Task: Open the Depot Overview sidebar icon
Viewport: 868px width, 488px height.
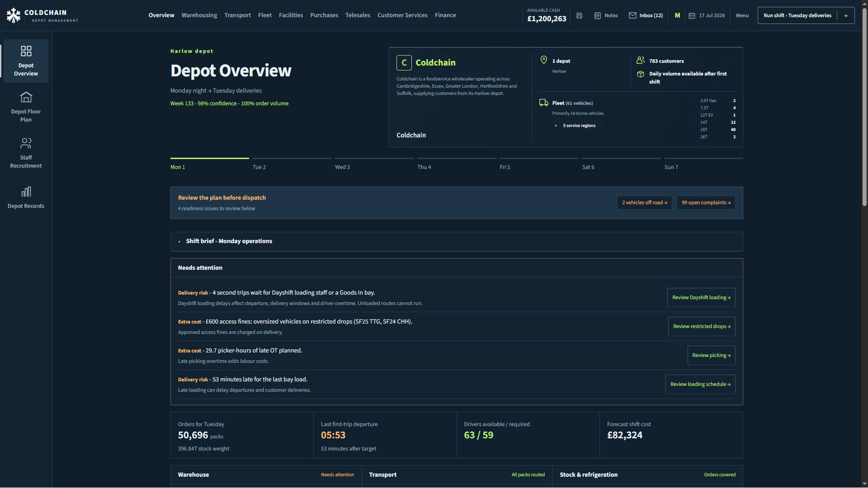Action: point(26,51)
